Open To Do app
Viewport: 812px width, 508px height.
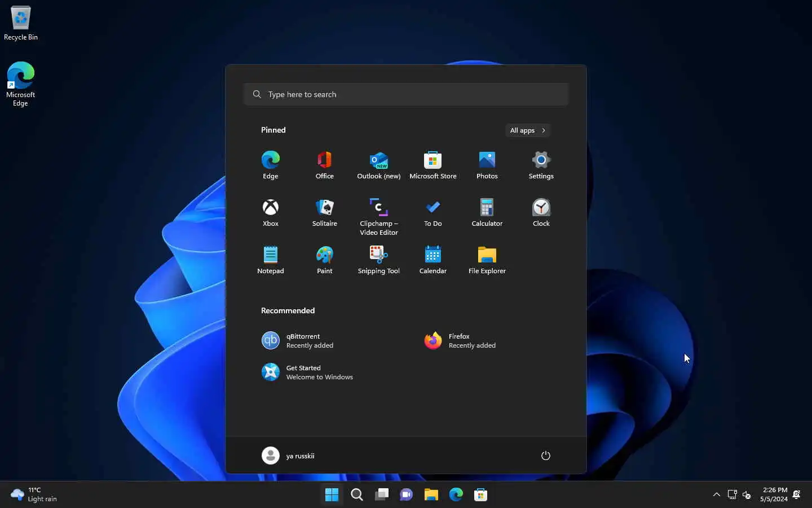[433, 213]
